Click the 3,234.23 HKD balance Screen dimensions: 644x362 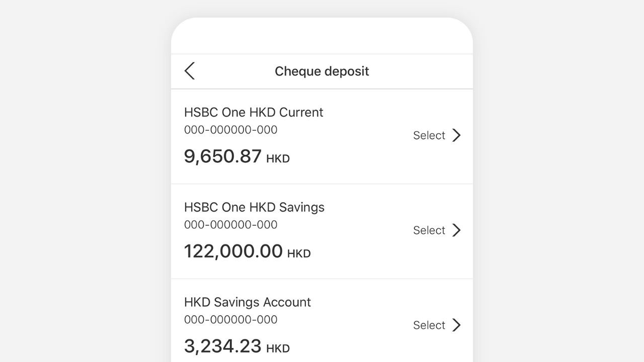point(237,346)
